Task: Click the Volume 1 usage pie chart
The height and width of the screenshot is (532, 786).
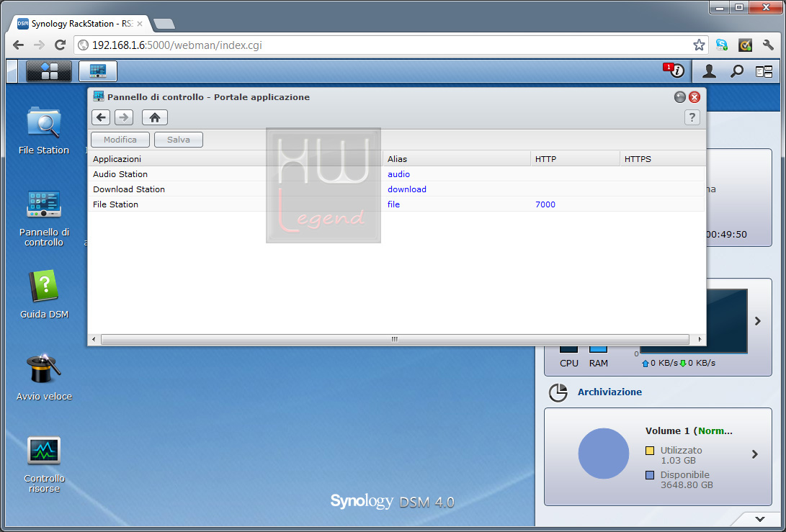Action: [x=604, y=454]
